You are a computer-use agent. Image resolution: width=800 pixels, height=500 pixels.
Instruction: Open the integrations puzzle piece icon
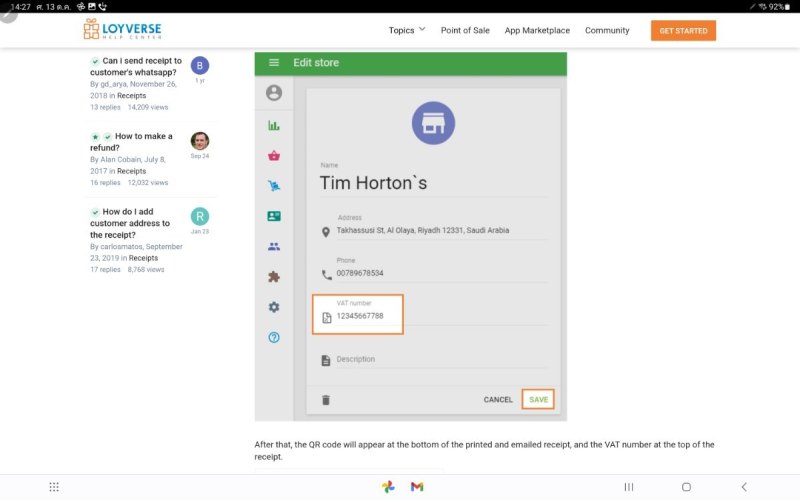[274, 277]
